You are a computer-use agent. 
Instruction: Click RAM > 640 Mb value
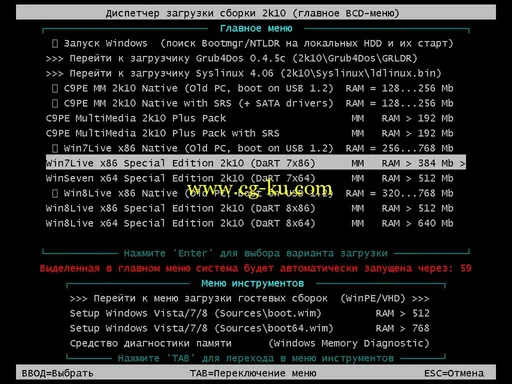coord(417,223)
